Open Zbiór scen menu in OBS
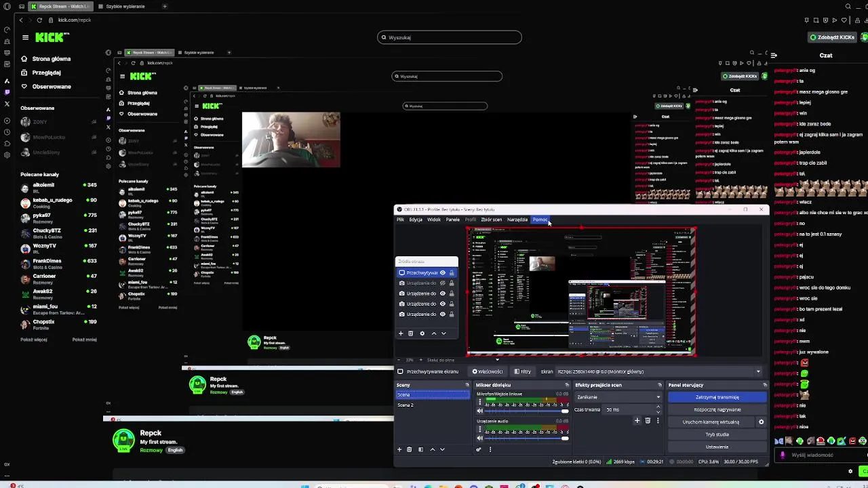Viewport: 868px width, 488px height. point(492,220)
